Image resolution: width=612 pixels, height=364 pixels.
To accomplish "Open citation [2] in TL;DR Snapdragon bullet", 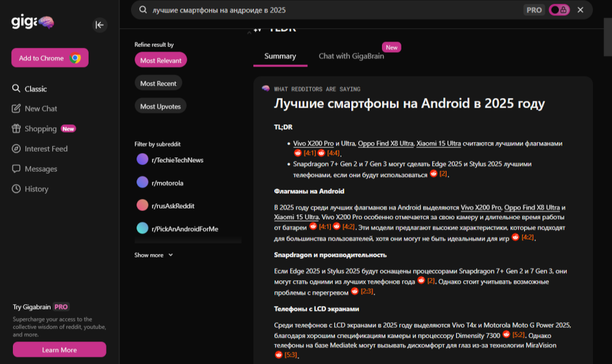I will pos(443,174).
